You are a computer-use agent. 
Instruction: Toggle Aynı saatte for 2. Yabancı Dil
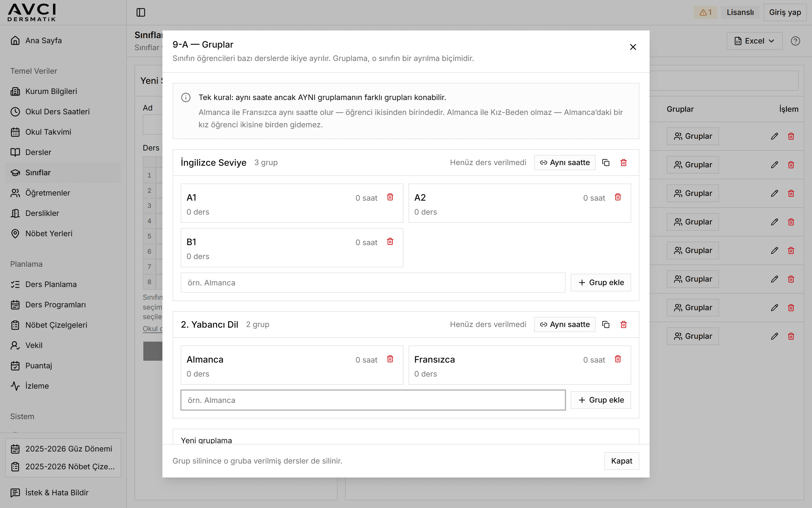coord(565,324)
